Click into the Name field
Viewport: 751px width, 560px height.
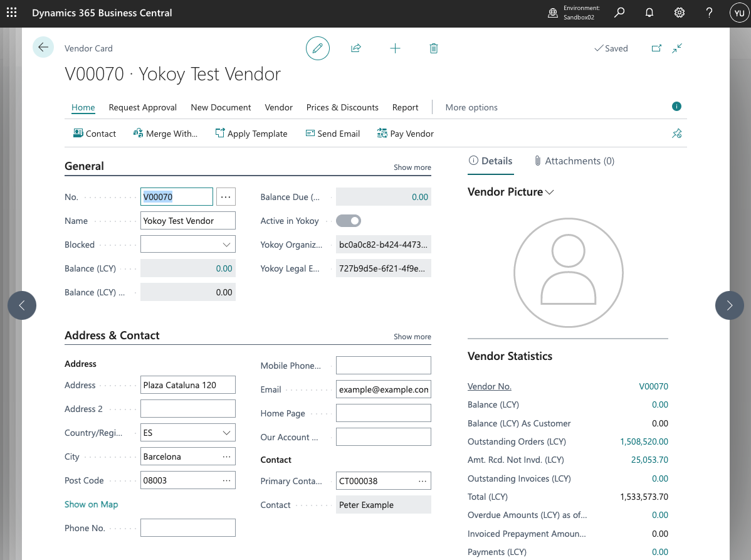coord(188,221)
